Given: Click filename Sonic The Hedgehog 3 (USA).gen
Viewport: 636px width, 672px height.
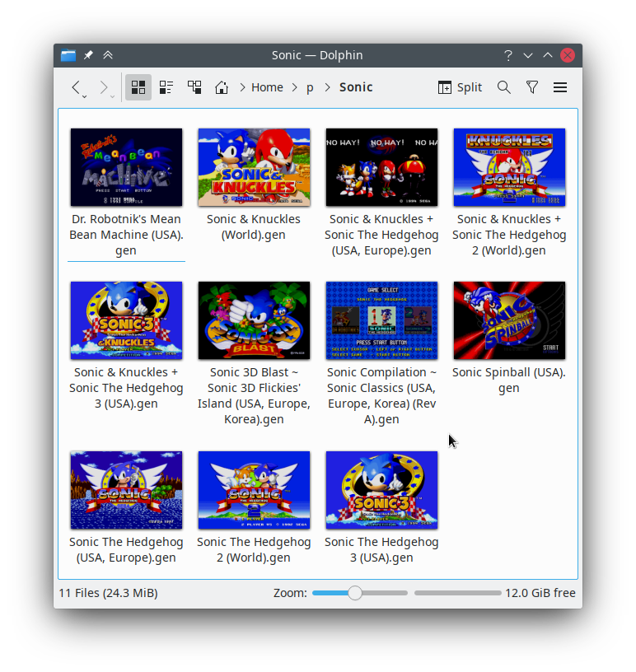Looking at the screenshot, I should coord(381,550).
